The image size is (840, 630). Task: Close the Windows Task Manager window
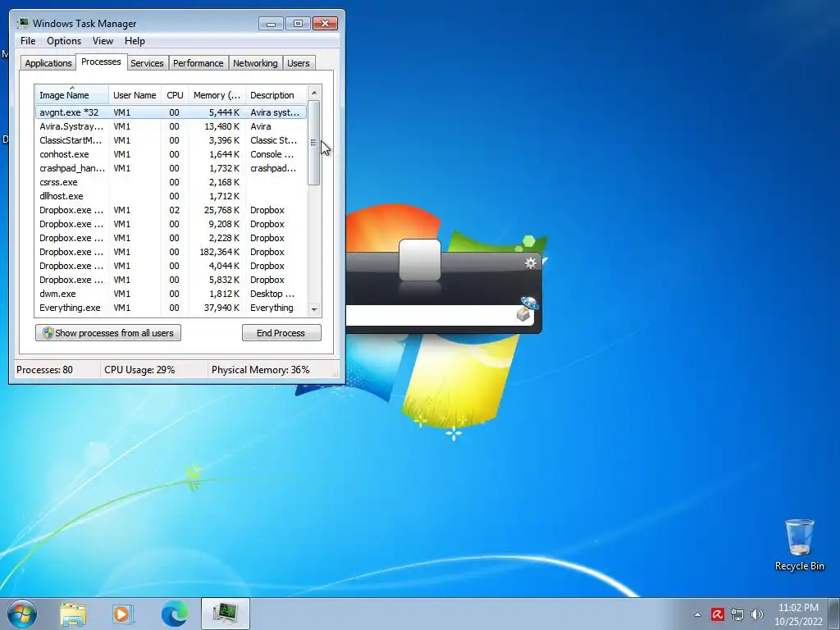(x=325, y=24)
